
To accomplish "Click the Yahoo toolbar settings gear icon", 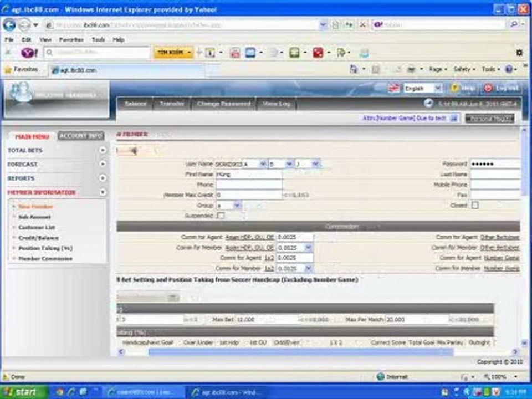I will [519, 53].
